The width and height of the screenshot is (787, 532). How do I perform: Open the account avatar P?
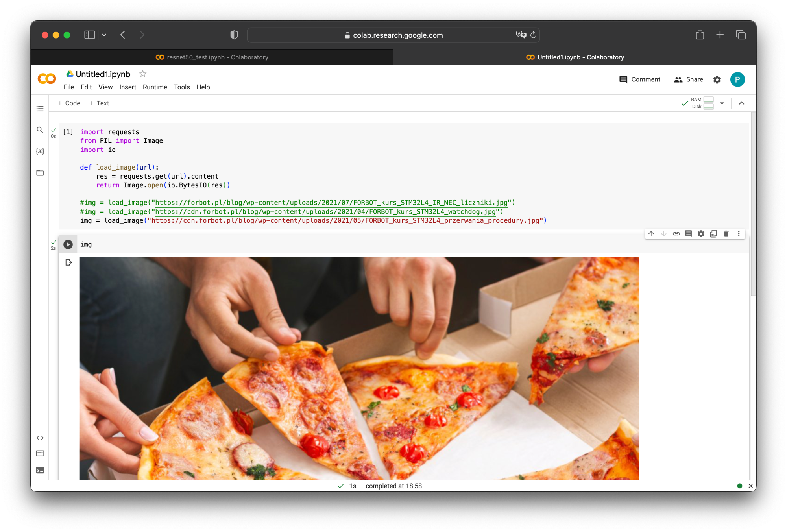(x=737, y=79)
